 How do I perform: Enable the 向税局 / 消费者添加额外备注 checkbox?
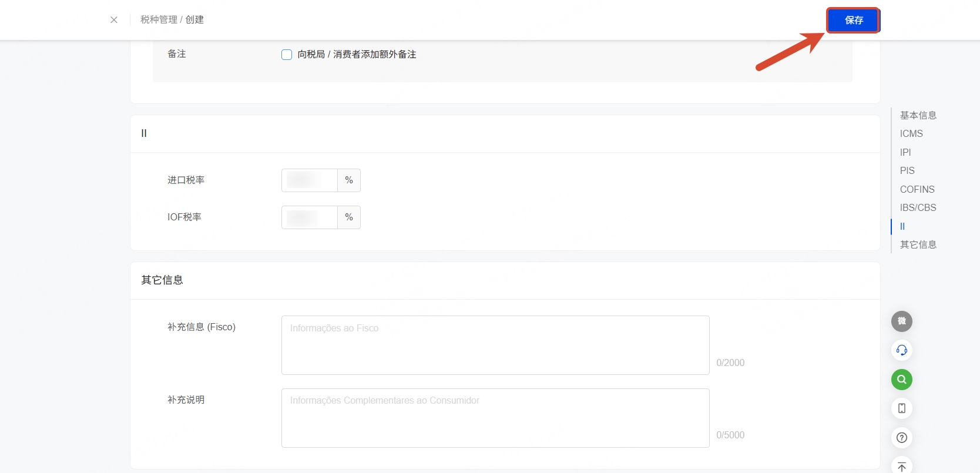tap(287, 55)
